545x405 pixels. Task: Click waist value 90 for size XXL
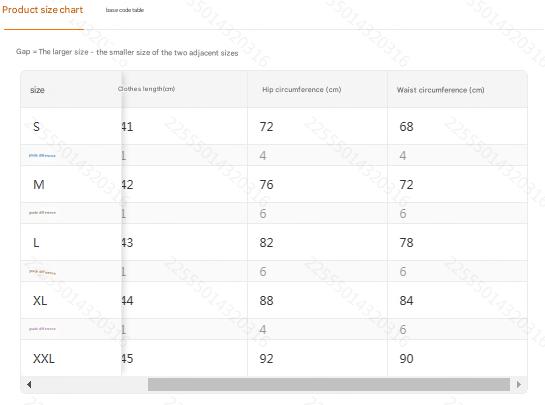406,359
